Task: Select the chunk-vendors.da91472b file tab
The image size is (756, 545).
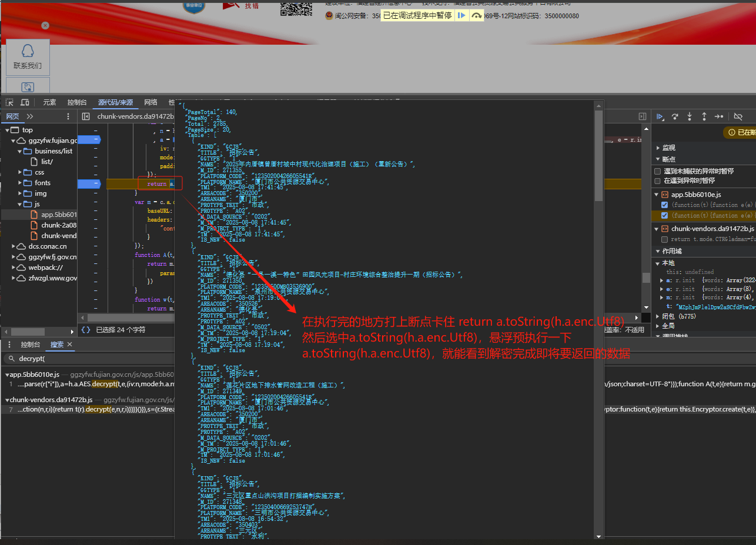Action: 135,116
